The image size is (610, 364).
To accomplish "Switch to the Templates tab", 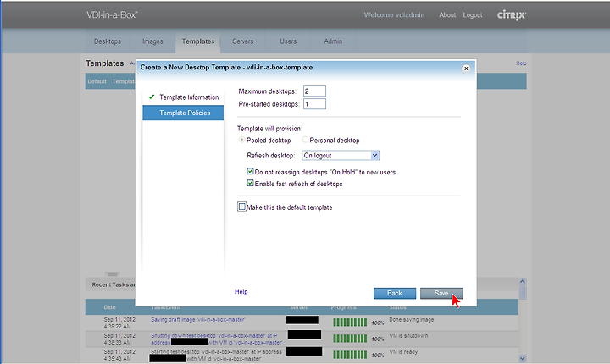I will [x=198, y=41].
